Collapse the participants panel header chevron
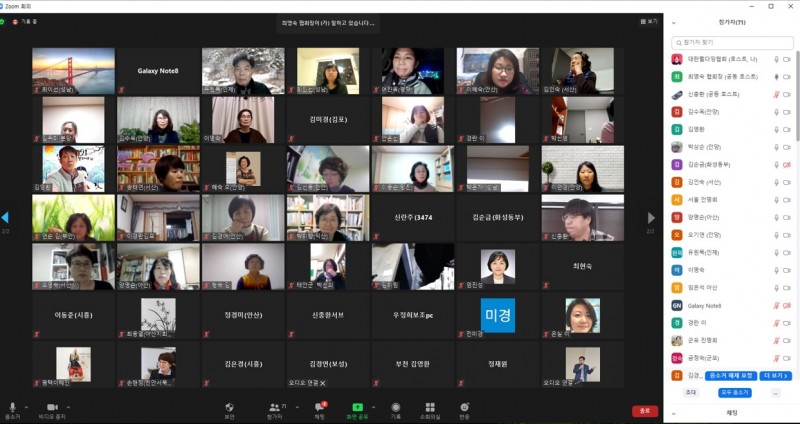 click(x=674, y=21)
